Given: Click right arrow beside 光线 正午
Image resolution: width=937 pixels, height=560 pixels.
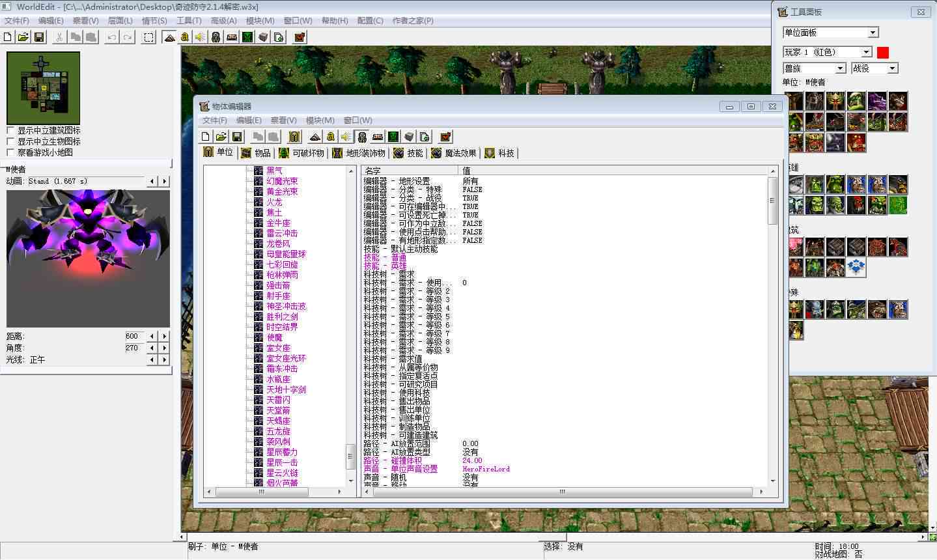Looking at the screenshot, I should [x=164, y=359].
